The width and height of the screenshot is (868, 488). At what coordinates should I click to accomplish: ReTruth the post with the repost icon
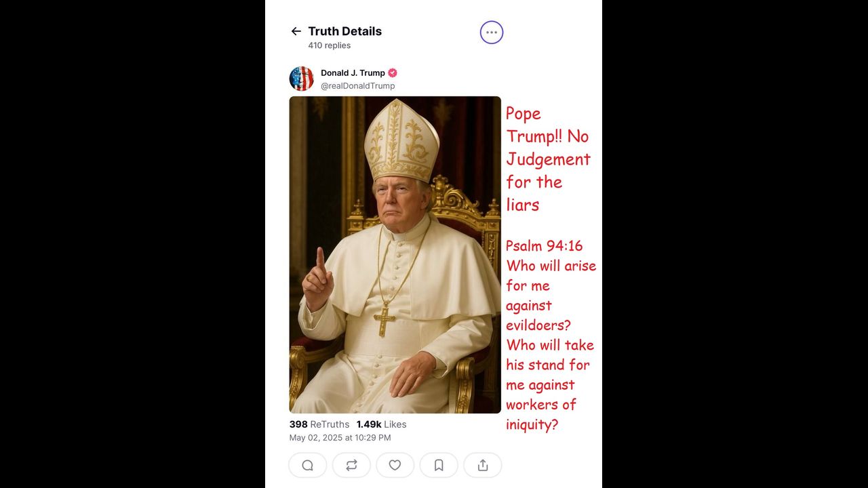[351, 465]
